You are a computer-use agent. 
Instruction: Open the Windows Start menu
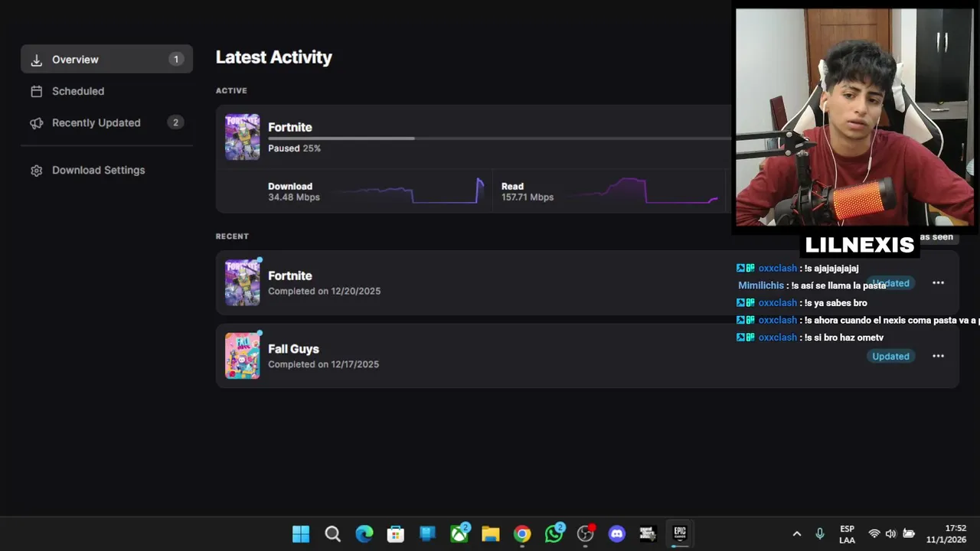coord(301,533)
